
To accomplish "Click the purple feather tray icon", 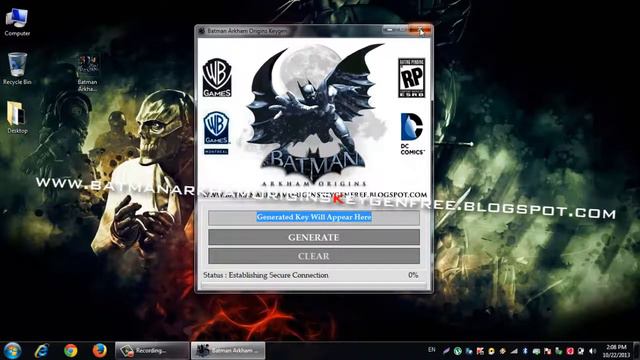I will coord(447,351).
